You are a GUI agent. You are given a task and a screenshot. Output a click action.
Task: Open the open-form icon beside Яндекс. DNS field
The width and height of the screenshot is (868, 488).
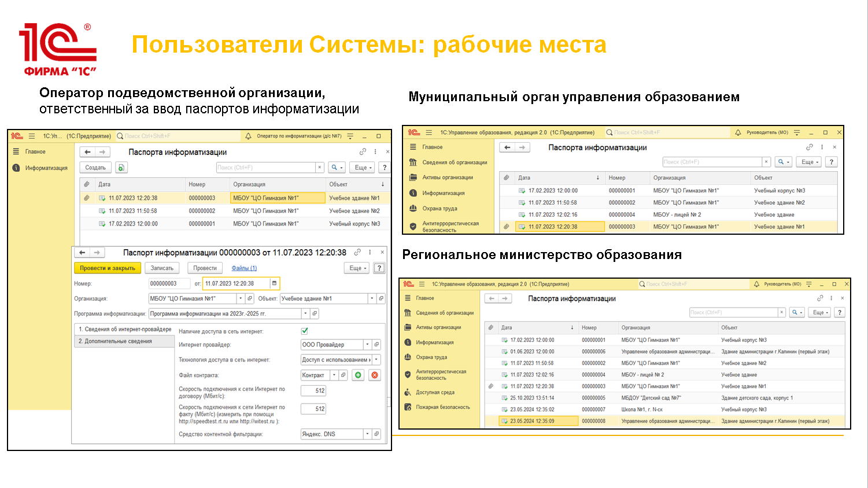[376, 434]
